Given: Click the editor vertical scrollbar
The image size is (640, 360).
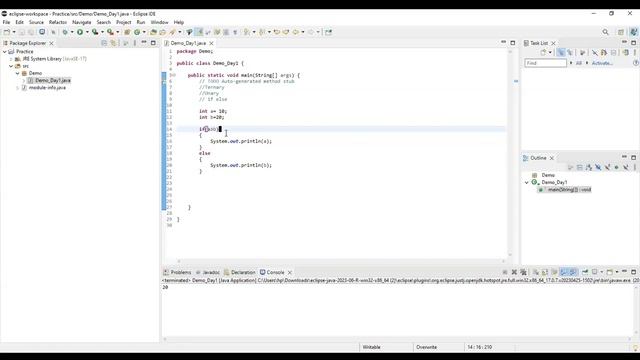Looking at the screenshot, I should point(510,153).
